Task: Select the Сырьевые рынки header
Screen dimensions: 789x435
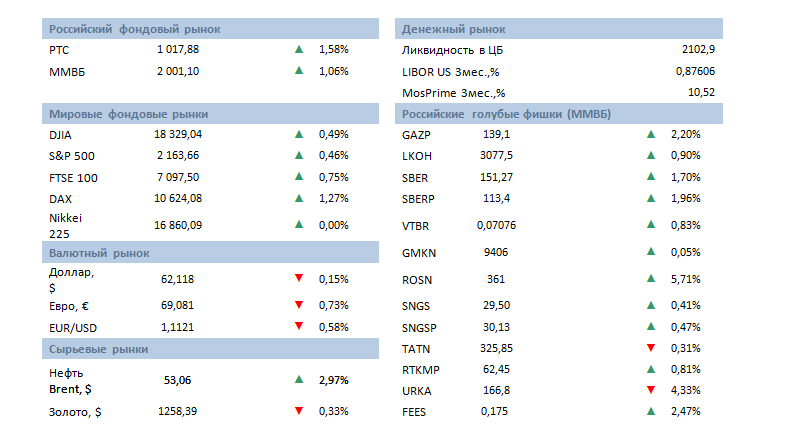Action: tap(99, 349)
